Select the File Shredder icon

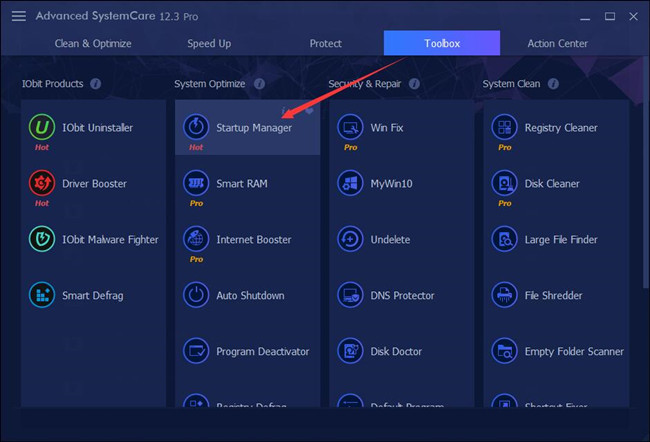504,295
